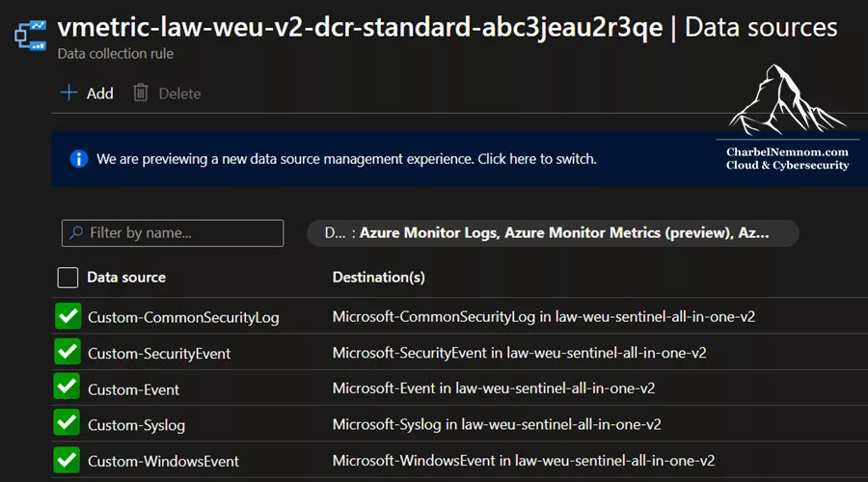Screen dimensions: 868x482
Task: Click the Delete trash can icon
Action: [x=141, y=93]
